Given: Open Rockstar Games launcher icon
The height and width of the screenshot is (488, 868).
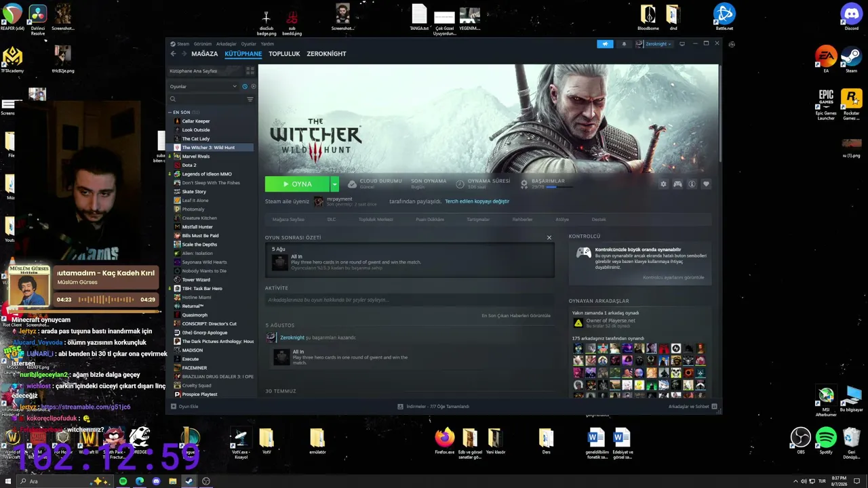Looking at the screenshot, I should point(851,104).
